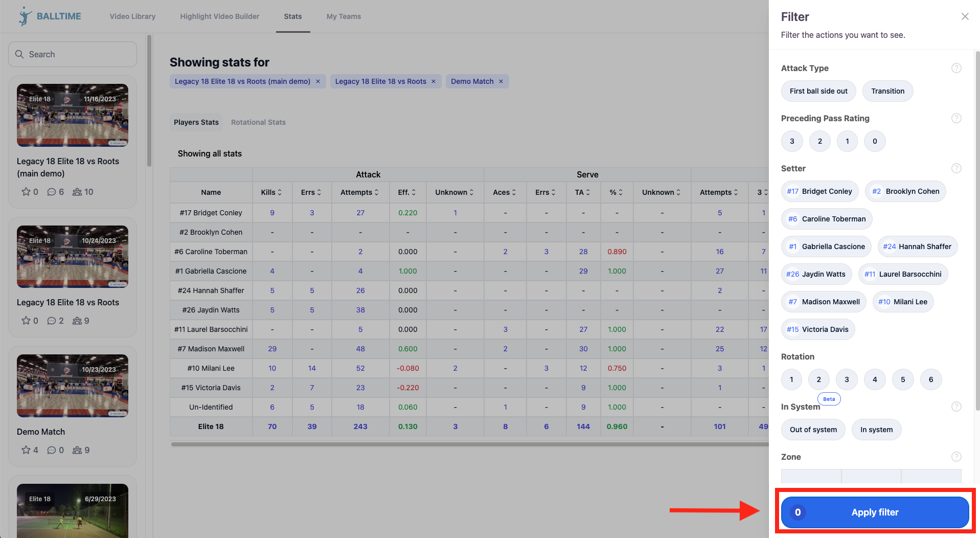Image resolution: width=980 pixels, height=538 pixels.
Task: Remove the Demo Match filter tag
Action: 501,81
